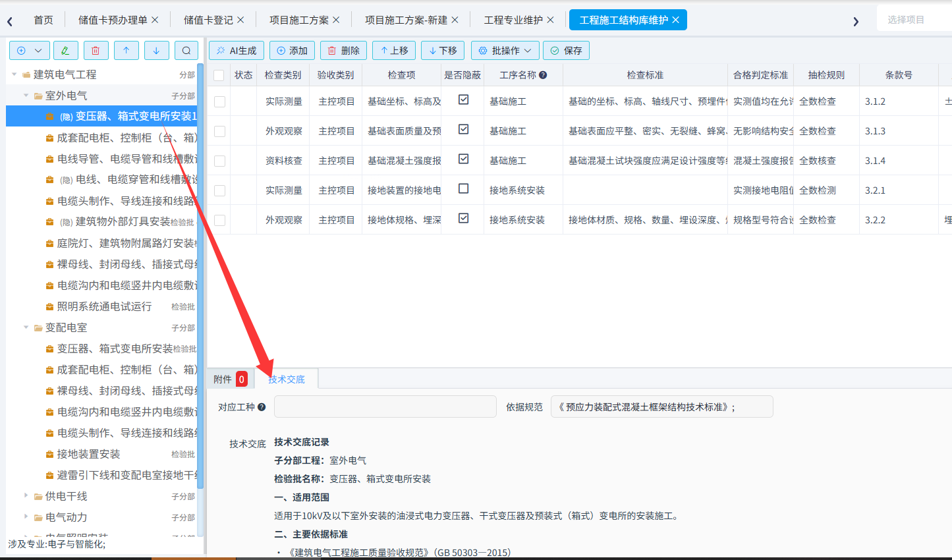
Task: Click the red trash delete icon in tree toolbar
Action: tap(96, 51)
